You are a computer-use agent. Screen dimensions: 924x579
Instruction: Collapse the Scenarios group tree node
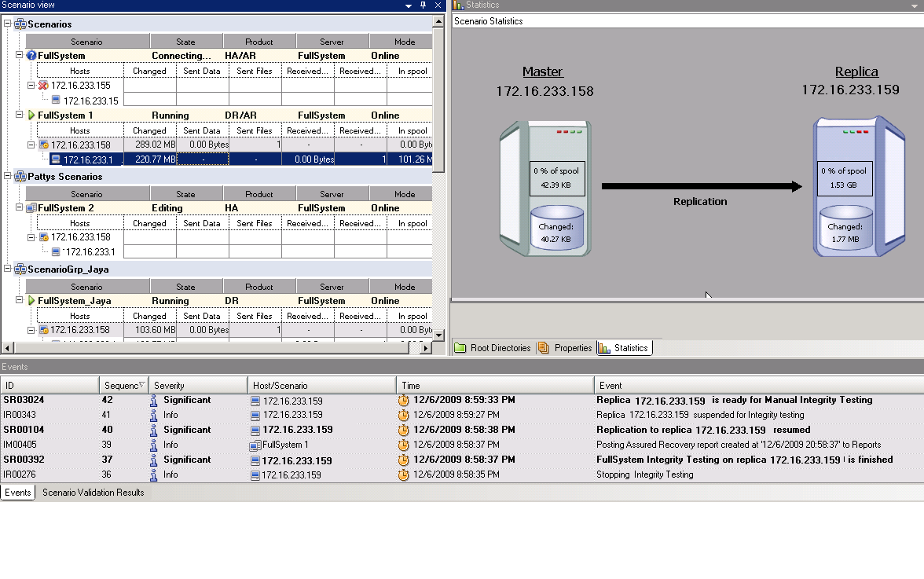click(8, 24)
